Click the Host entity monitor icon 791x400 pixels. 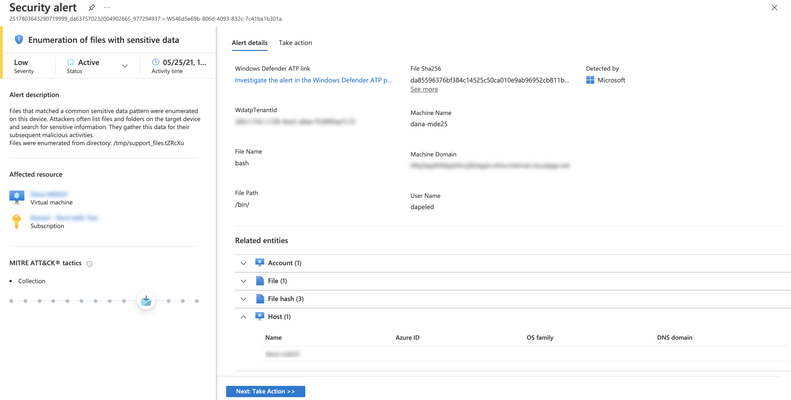tap(260, 317)
